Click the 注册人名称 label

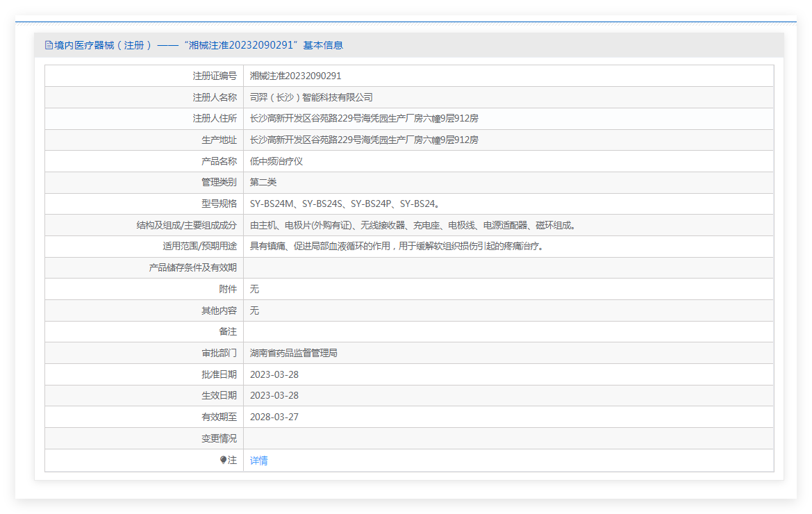(215, 97)
